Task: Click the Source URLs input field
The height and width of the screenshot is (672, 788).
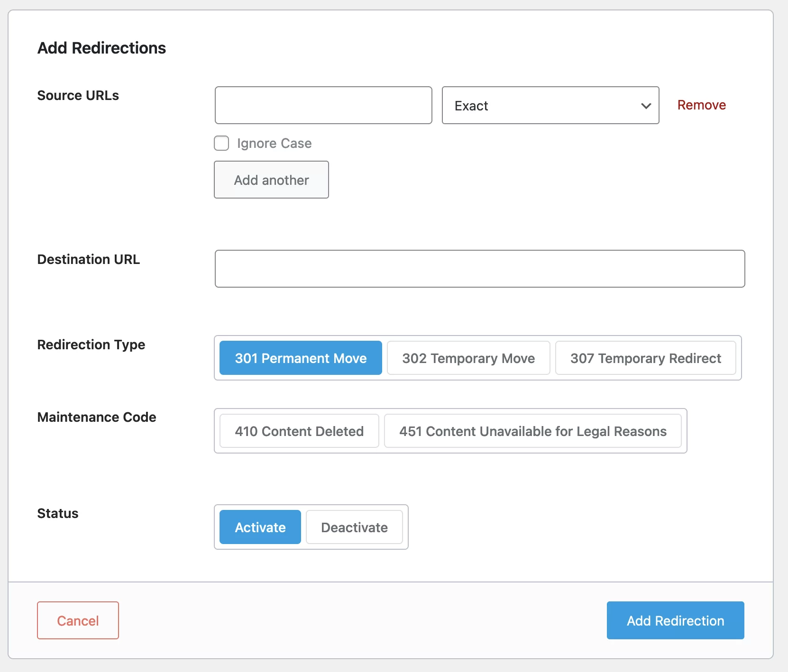Action: tap(323, 105)
